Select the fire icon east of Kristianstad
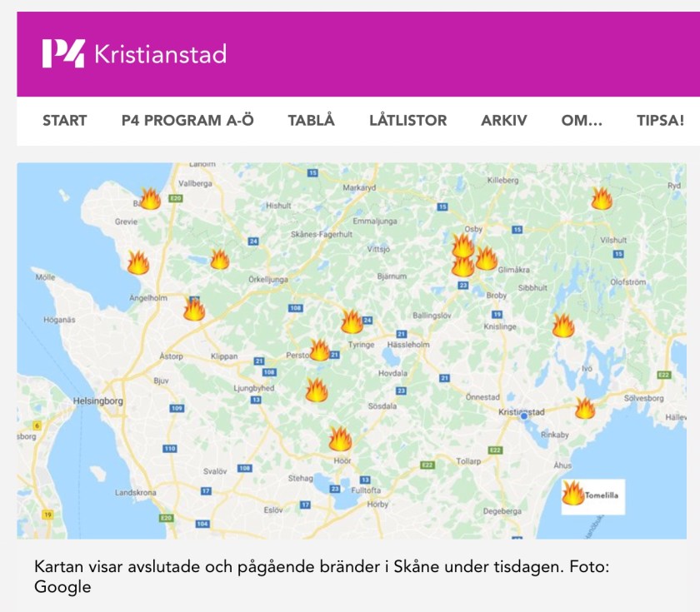 pos(585,408)
